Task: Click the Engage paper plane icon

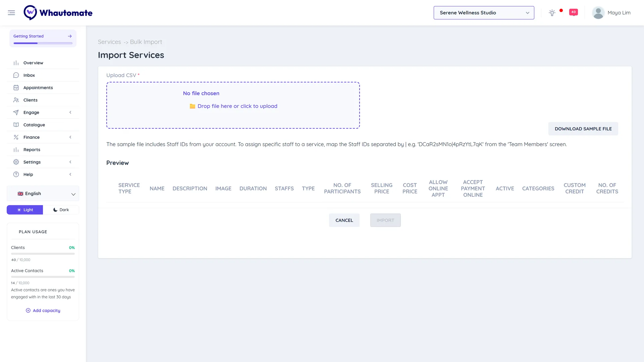Action: click(16, 113)
